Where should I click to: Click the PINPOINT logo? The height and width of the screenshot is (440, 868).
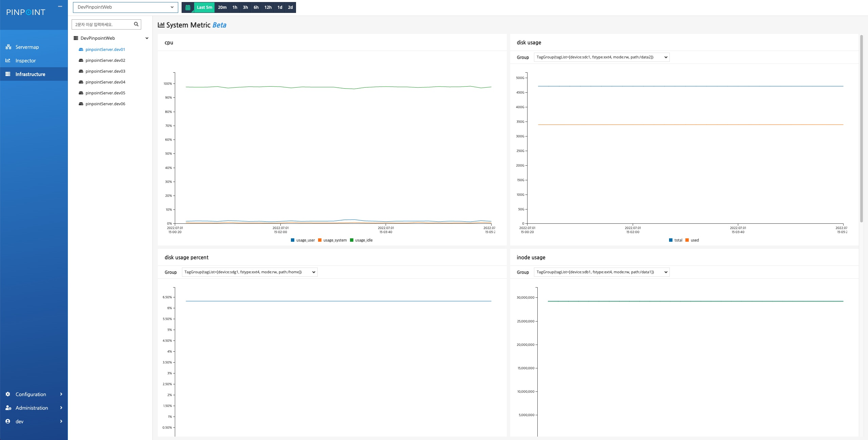click(x=26, y=12)
